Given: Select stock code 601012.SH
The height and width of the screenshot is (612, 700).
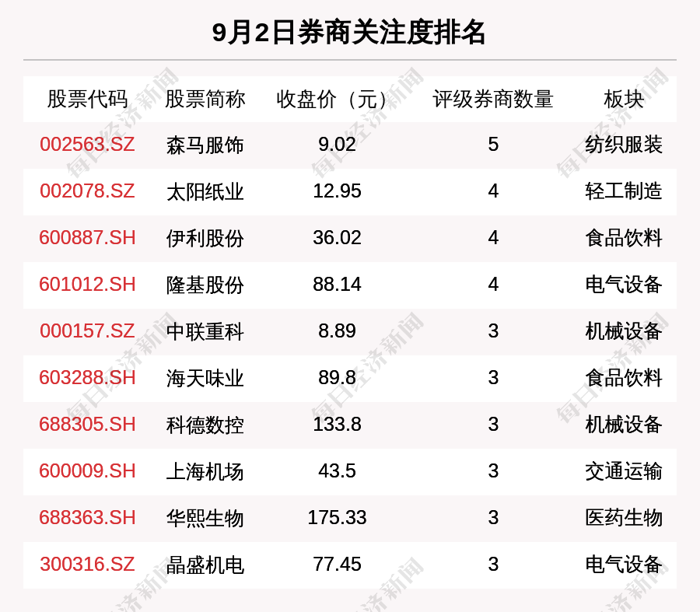Looking at the screenshot, I should (87, 285).
